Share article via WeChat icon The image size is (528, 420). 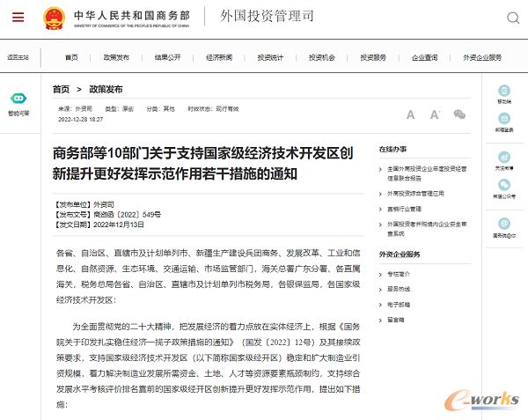[459, 114]
